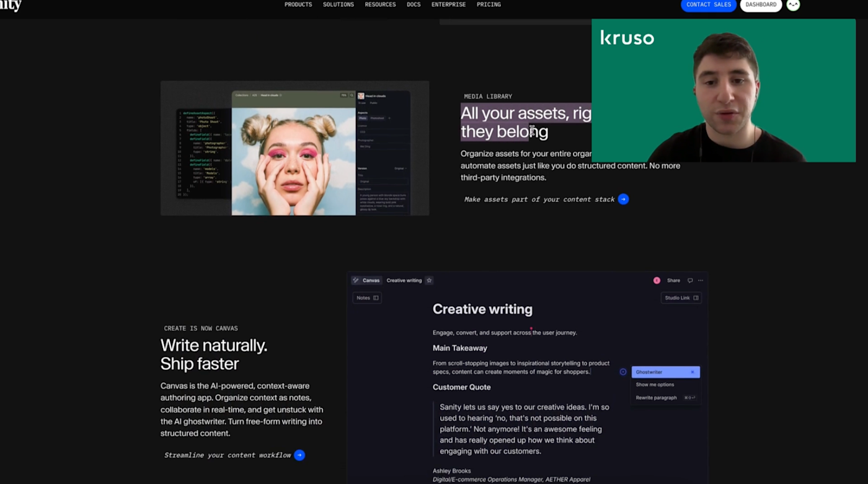This screenshot has height=484, width=868.
Task: Click 'Engage, convert, and support' sentence
Action: [505, 333]
